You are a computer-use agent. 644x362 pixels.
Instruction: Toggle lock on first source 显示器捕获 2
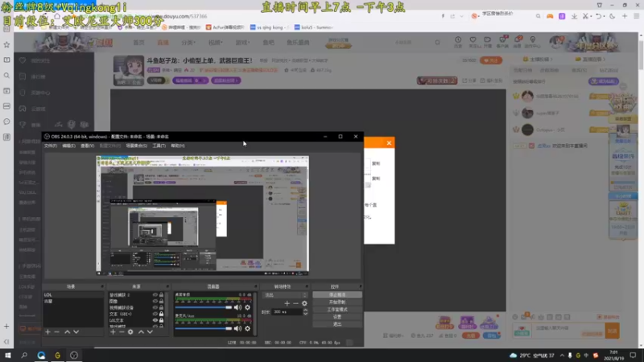[x=162, y=294]
